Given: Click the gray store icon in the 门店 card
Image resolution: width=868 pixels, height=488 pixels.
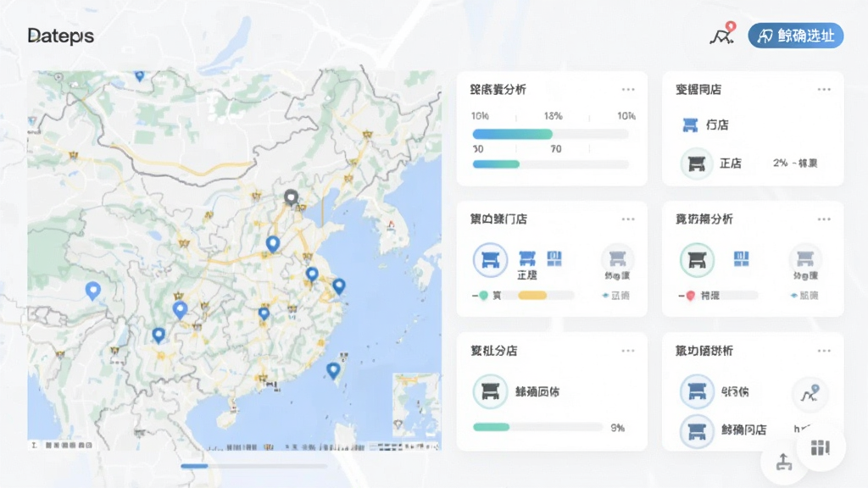Looking at the screenshot, I should click(x=617, y=258).
